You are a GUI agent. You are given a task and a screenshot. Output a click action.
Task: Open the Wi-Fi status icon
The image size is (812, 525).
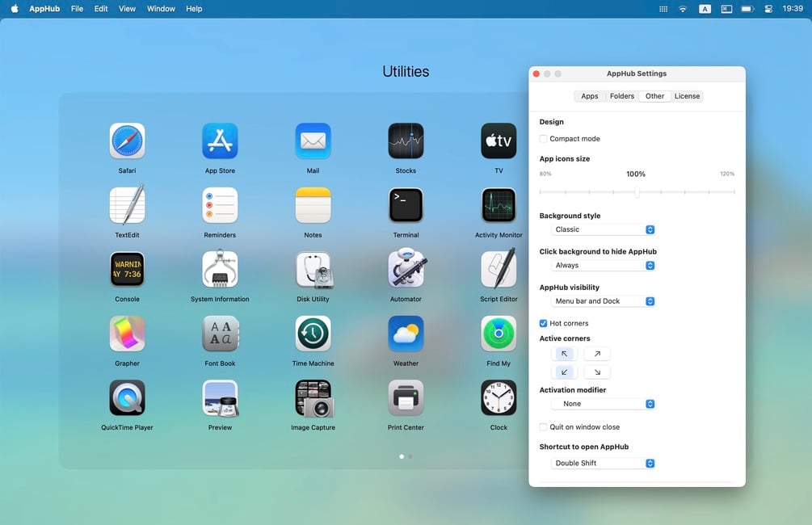[683, 9]
